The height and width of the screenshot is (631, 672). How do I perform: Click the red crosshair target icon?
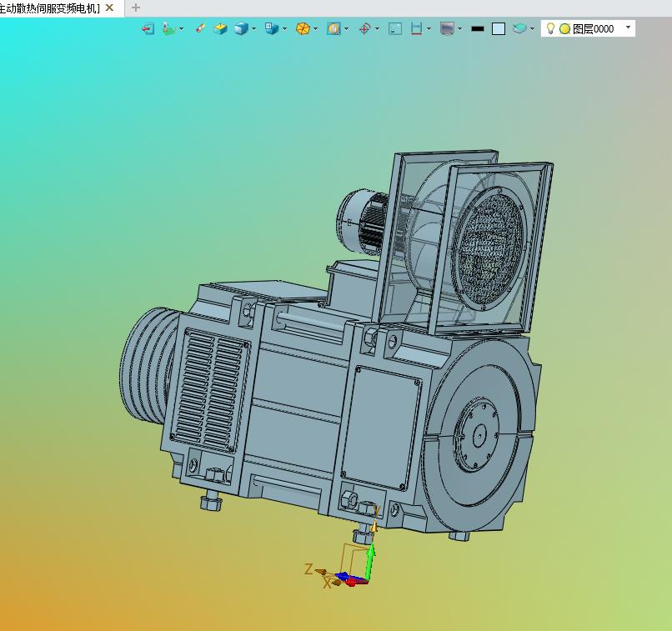coord(364,28)
